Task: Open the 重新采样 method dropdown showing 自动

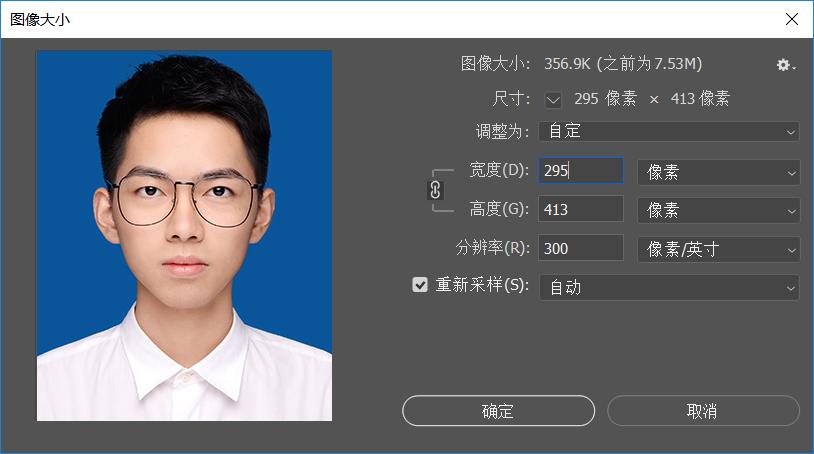Action: click(x=668, y=287)
